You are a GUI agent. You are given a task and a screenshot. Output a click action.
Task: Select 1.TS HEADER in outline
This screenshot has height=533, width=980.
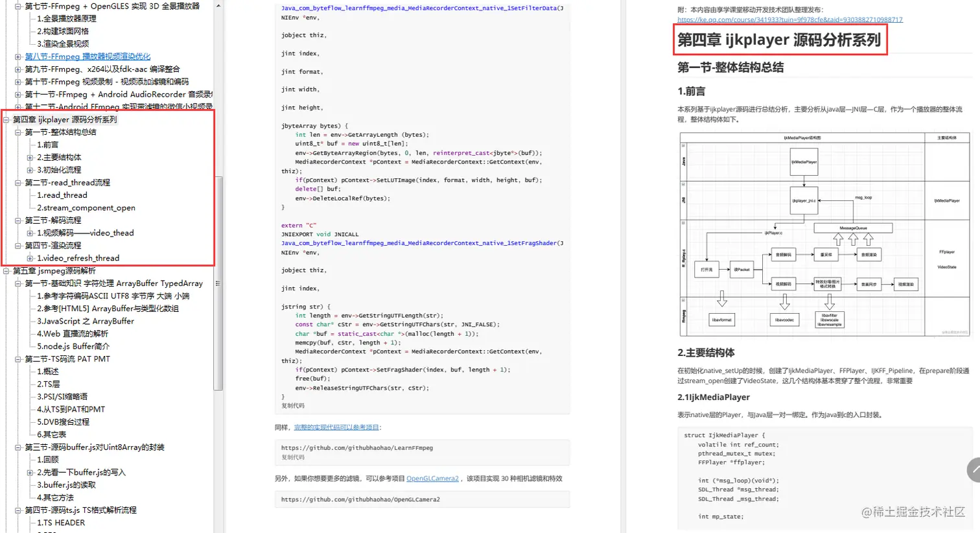[61, 523]
